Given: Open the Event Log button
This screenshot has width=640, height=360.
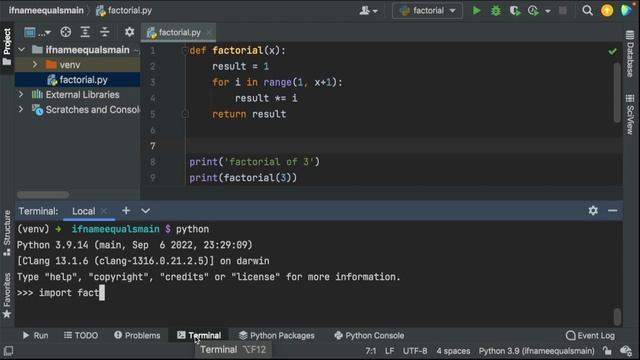Looking at the screenshot, I should point(590,336).
